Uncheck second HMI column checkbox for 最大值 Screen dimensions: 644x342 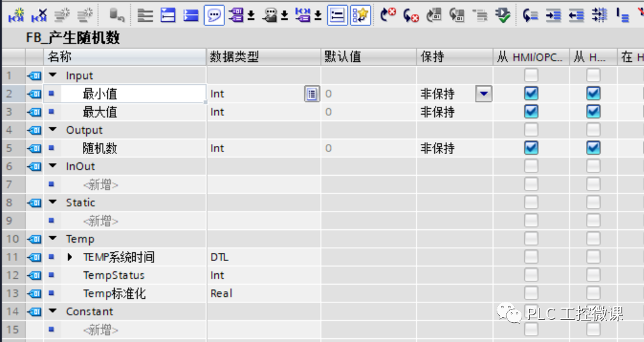tap(593, 111)
